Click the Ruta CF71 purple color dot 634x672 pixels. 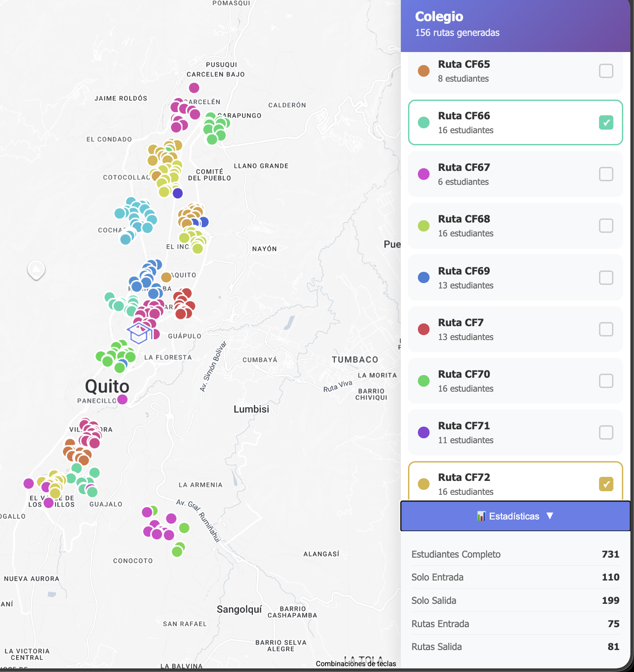(x=424, y=432)
